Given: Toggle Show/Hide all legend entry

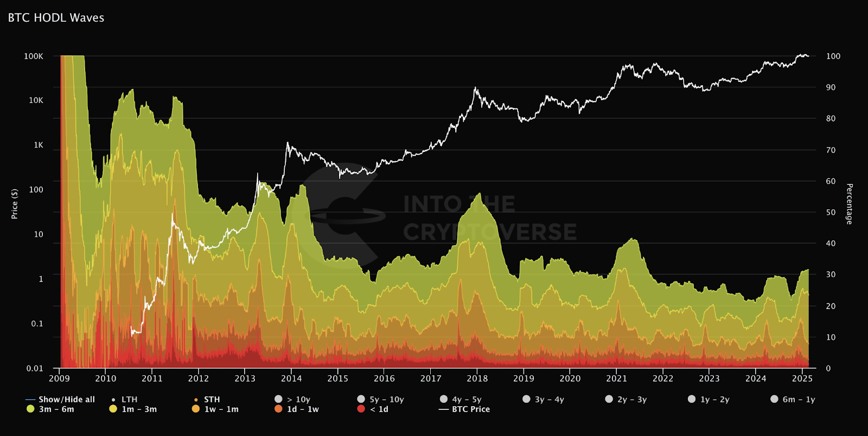Looking at the screenshot, I should 60,399.
